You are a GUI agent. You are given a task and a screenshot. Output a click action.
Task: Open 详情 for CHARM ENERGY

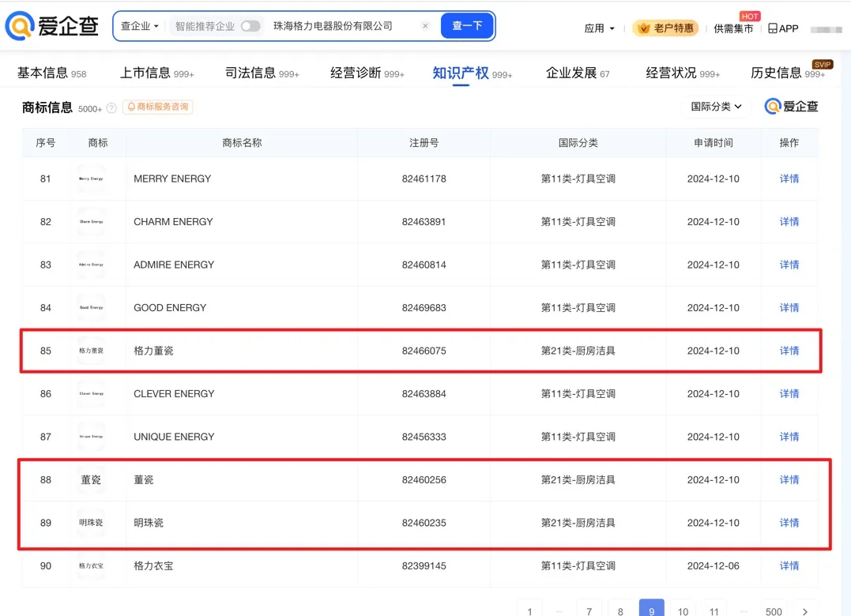point(789,221)
